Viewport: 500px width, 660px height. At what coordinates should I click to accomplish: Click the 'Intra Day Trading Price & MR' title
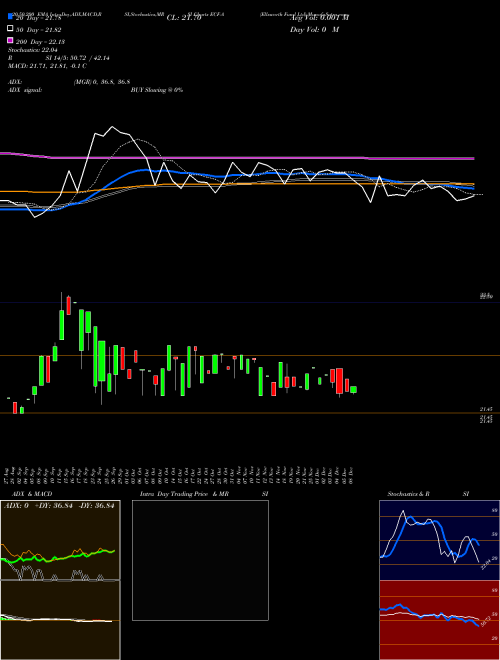coord(184,494)
